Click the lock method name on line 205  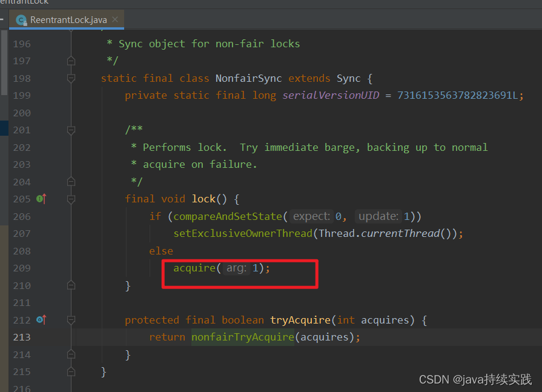pos(203,199)
